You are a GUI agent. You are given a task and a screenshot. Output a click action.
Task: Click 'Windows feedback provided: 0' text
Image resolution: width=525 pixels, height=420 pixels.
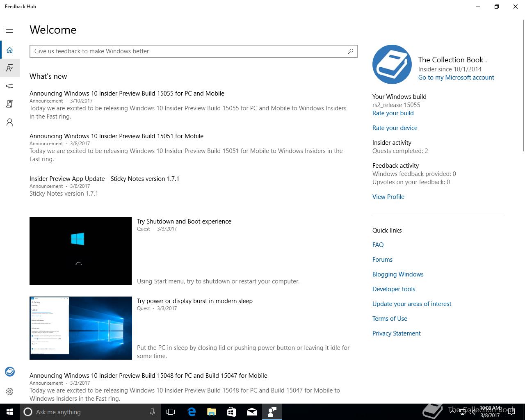pyautogui.click(x=414, y=174)
